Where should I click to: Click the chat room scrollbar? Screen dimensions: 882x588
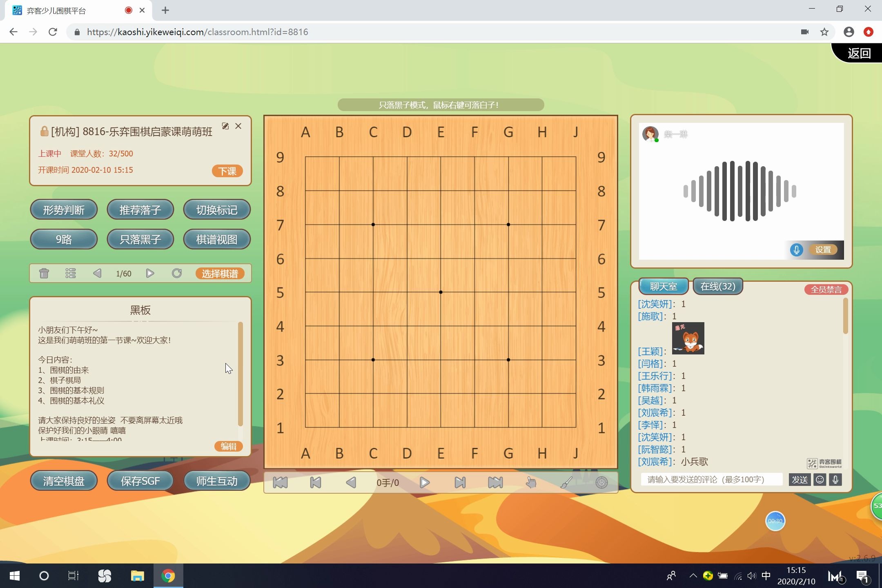845,316
